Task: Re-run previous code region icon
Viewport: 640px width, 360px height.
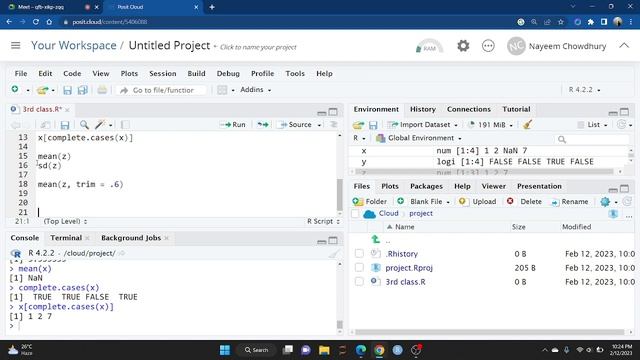Action: point(263,124)
